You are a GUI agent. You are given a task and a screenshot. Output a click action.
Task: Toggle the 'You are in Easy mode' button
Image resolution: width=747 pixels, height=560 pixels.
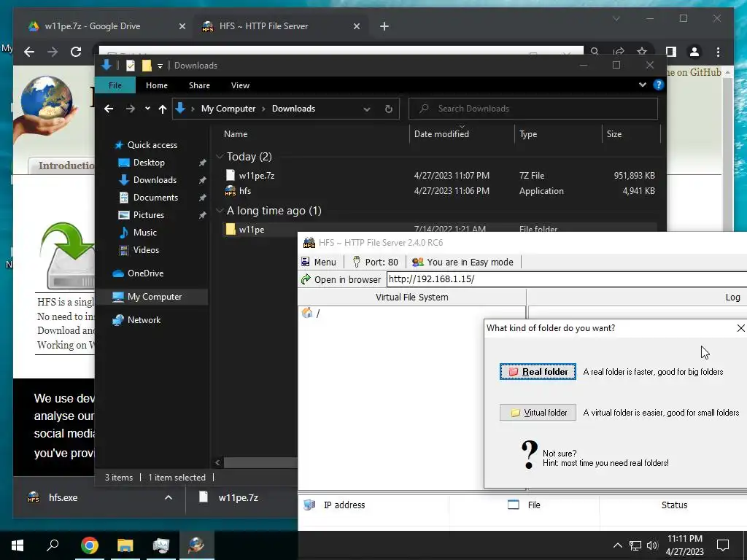point(463,262)
